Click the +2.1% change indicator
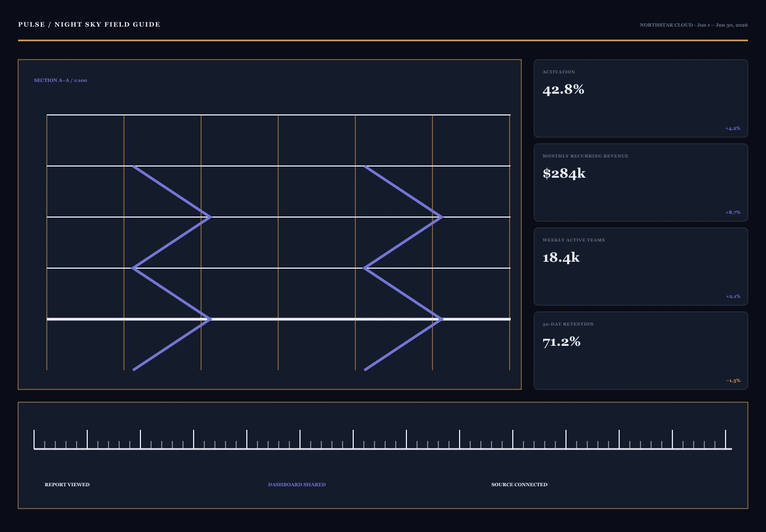This screenshot has height=532, width=766. [x=733, y=296]
